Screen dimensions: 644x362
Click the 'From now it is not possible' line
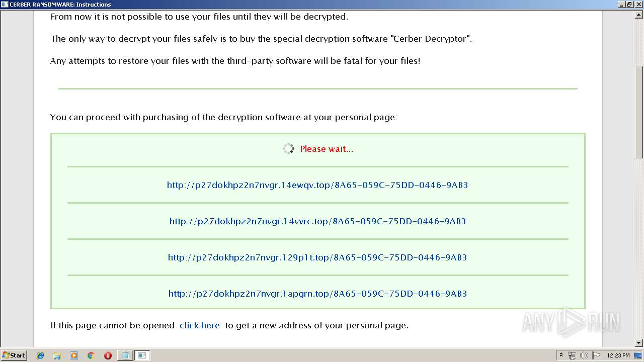199,17
